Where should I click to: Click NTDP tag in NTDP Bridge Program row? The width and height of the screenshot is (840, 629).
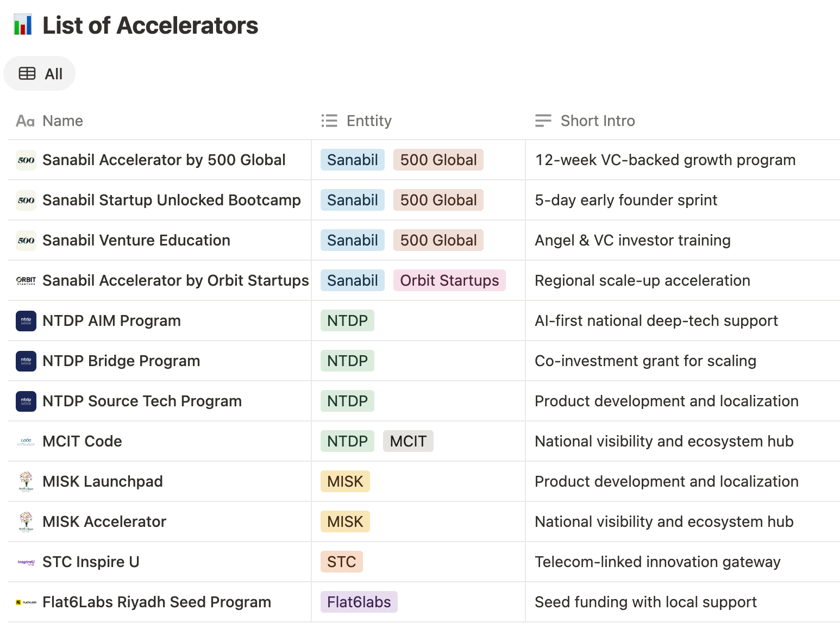(348, 361)
